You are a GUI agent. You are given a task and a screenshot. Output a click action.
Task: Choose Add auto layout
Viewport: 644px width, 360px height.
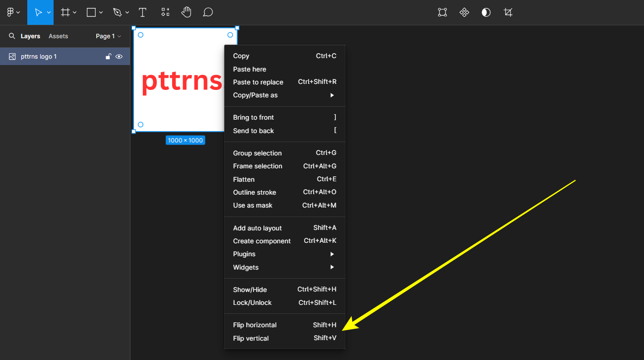coord(285,228)
